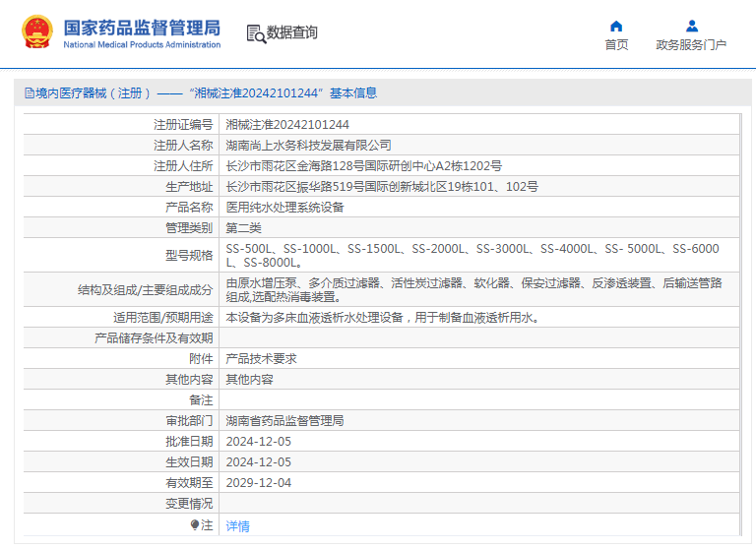Click the 结构及组成/主要组成成分 label
756x549 pixels.
point(145,290)
